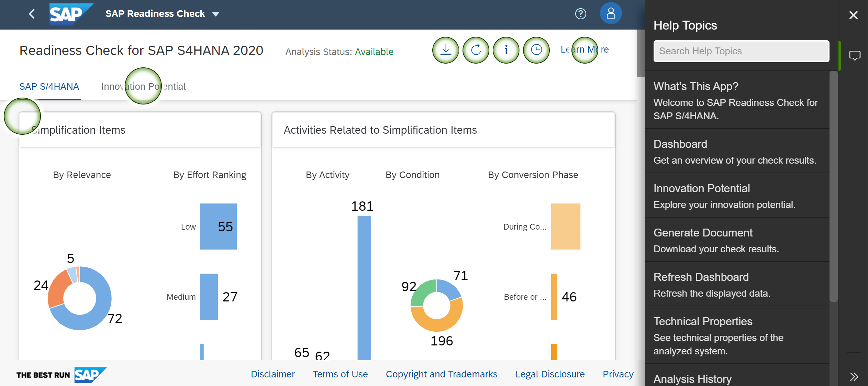Open the Technical Properties info icon

tap(506, 50)
